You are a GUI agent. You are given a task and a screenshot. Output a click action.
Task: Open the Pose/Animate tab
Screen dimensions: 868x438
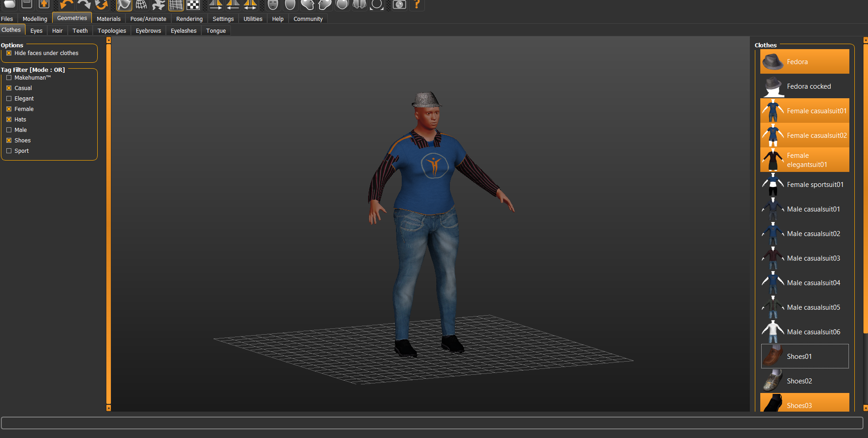(x=148, y=19)
